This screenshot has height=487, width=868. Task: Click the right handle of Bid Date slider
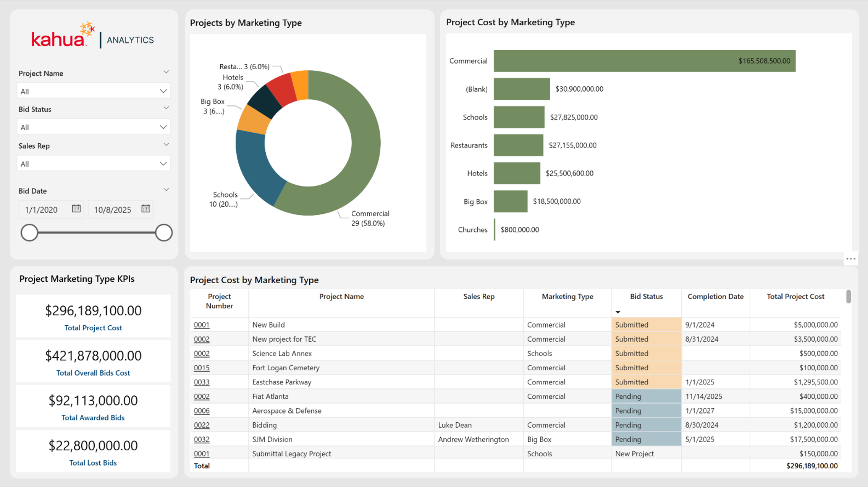point(163,232)
